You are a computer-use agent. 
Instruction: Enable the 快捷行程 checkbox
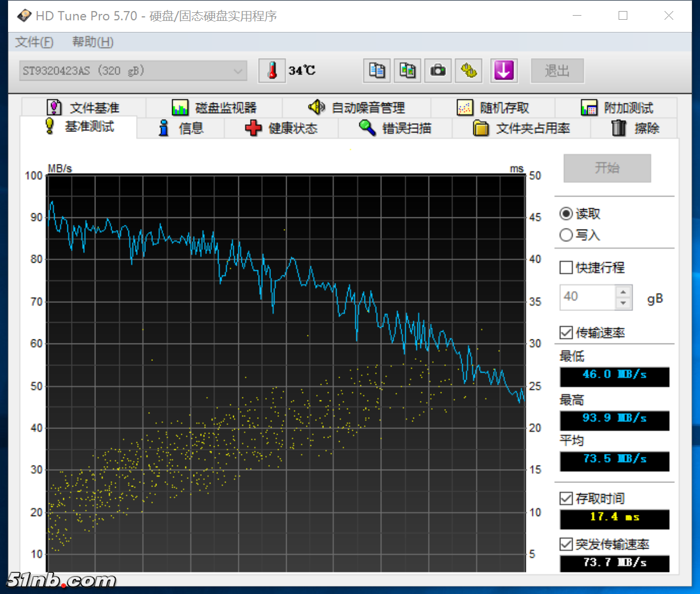click(566, 267)
